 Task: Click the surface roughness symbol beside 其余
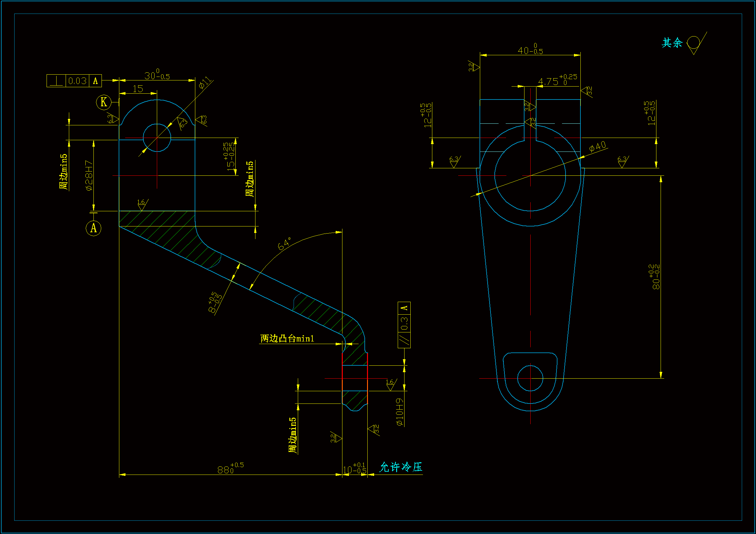pyautogui.click(x=694, y=44)
